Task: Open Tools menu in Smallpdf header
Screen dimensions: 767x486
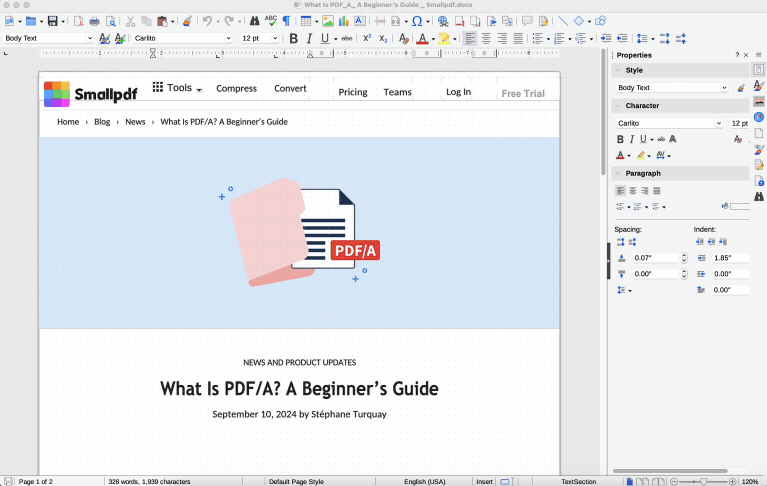Action: pos(178,88)
